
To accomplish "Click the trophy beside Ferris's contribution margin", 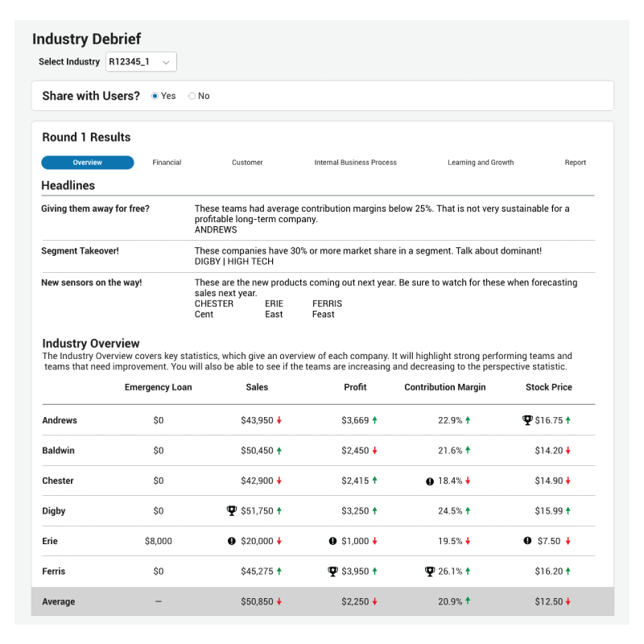I will coord(428,571).
